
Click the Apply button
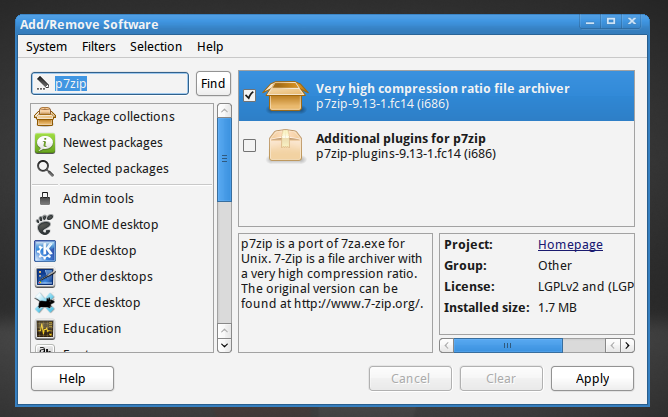592,378
